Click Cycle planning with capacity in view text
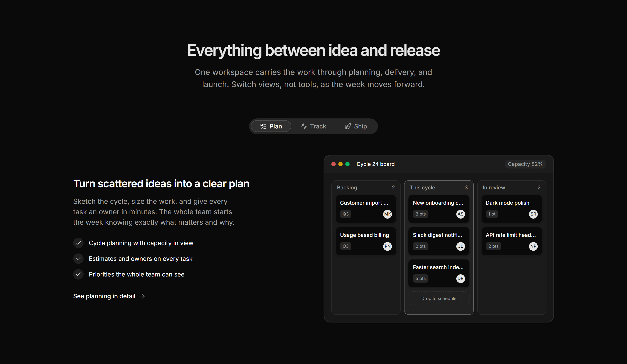The image size is (627, 364). [141, 243]
